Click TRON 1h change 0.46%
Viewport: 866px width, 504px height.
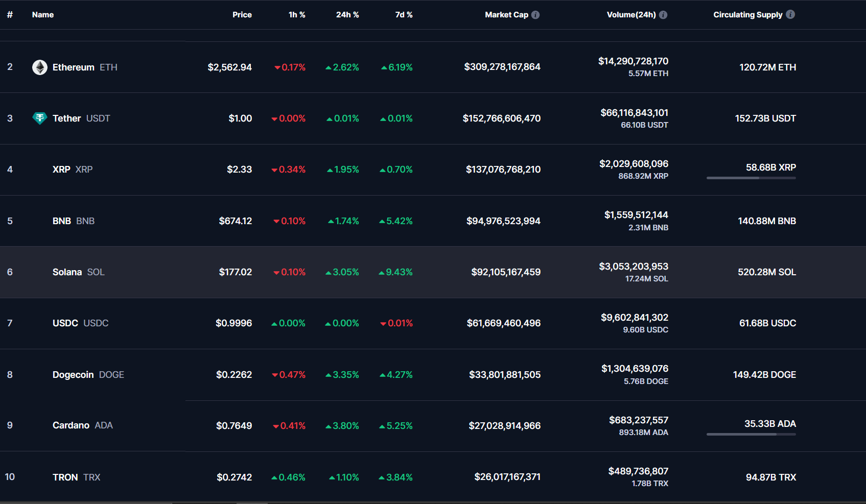[288, 477]
